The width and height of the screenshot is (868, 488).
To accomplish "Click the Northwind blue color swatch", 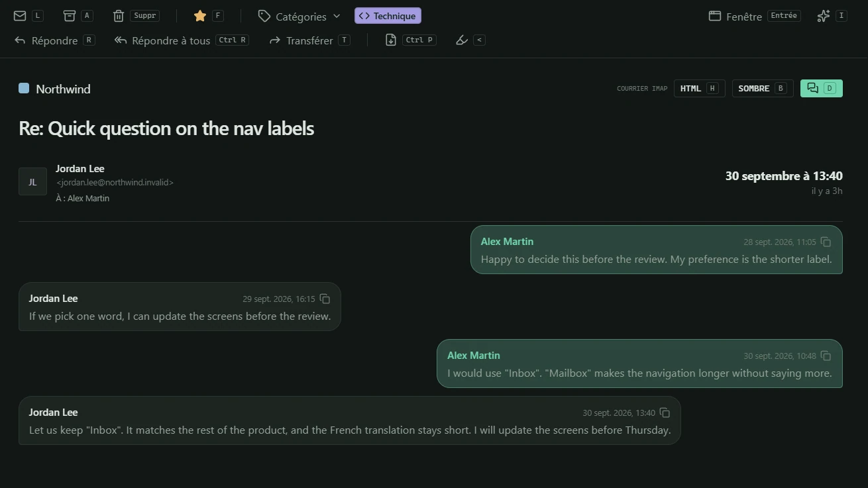I will (24, 88).
